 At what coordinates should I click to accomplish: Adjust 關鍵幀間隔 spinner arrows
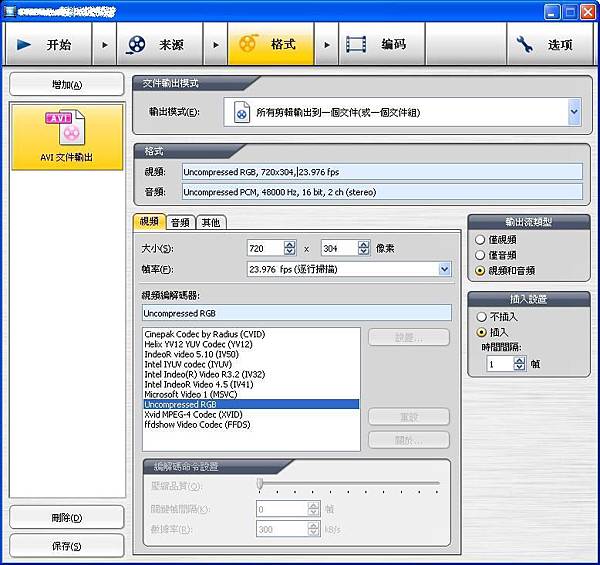tap(313, 509)
